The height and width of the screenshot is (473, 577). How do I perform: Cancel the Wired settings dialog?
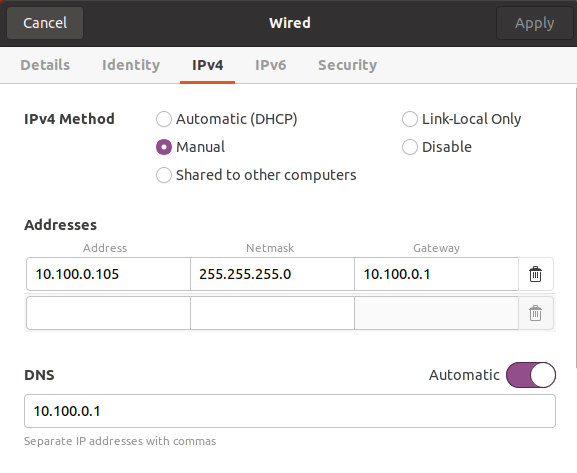click(45, 23)
